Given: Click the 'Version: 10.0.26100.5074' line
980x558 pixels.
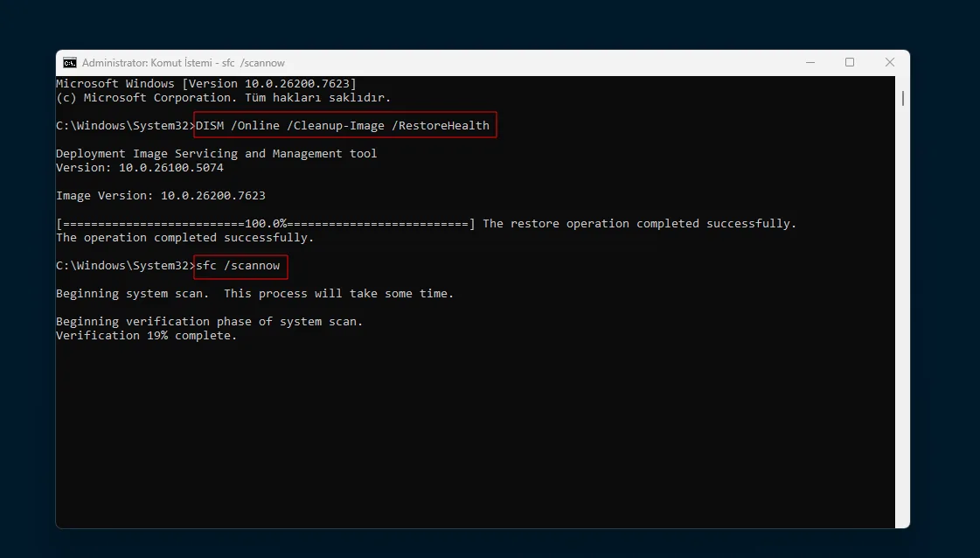Looking at the screenshot, I should [139, 168].
